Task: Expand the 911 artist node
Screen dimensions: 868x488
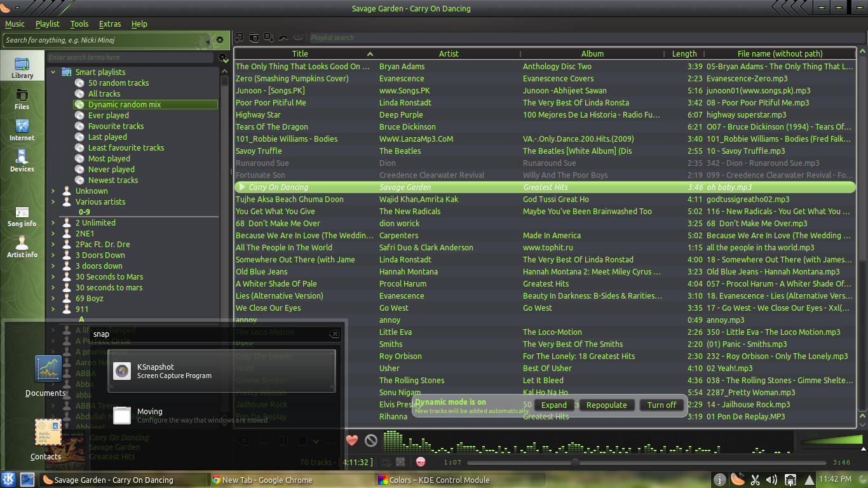Action: [x=53, y=309]
